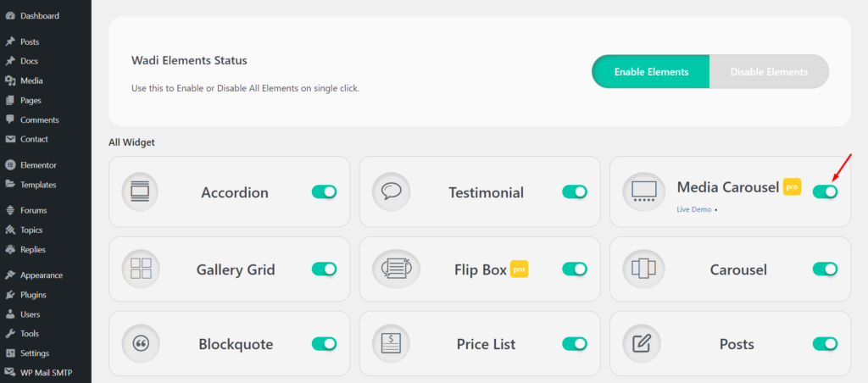Click the Gallery Grid widget icon
The image size is (868, 383).
141,269
